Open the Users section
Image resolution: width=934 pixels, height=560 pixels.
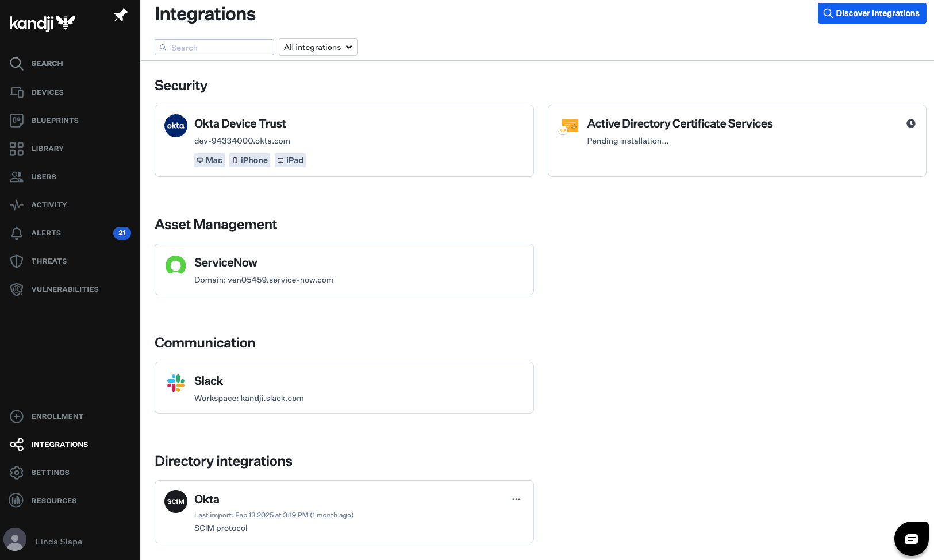[44, 177]
